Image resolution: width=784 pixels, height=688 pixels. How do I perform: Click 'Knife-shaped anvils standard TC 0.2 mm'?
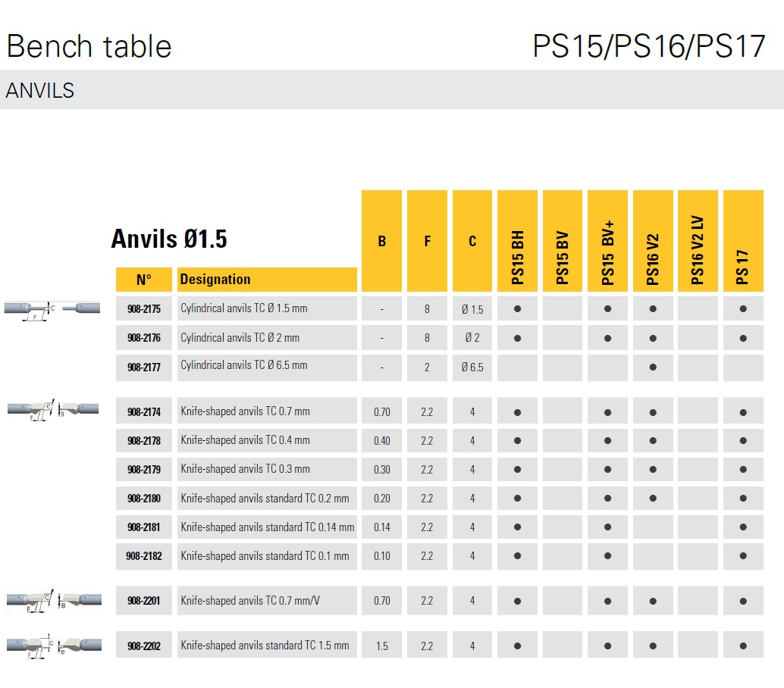(x=265, y=498)
